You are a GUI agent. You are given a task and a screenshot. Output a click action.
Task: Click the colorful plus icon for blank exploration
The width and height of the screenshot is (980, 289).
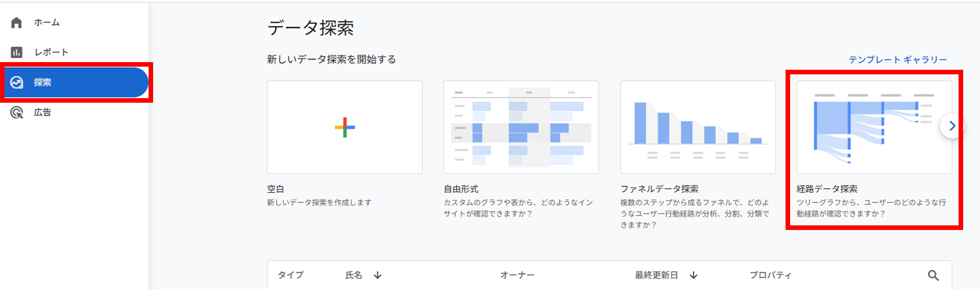click(x=345, y=127)
